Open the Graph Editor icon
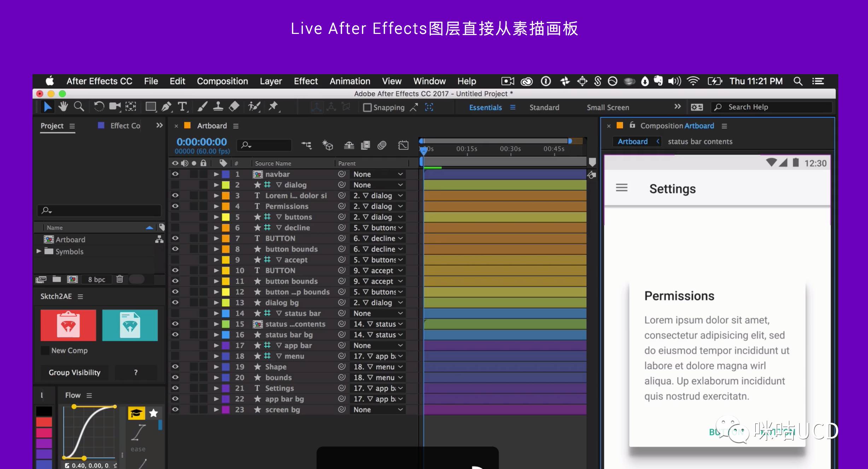 [403, 145]
